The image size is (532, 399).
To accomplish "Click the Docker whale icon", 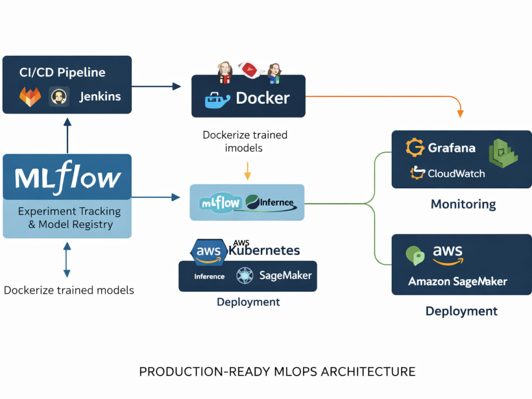I will click(x=218, y=100).
